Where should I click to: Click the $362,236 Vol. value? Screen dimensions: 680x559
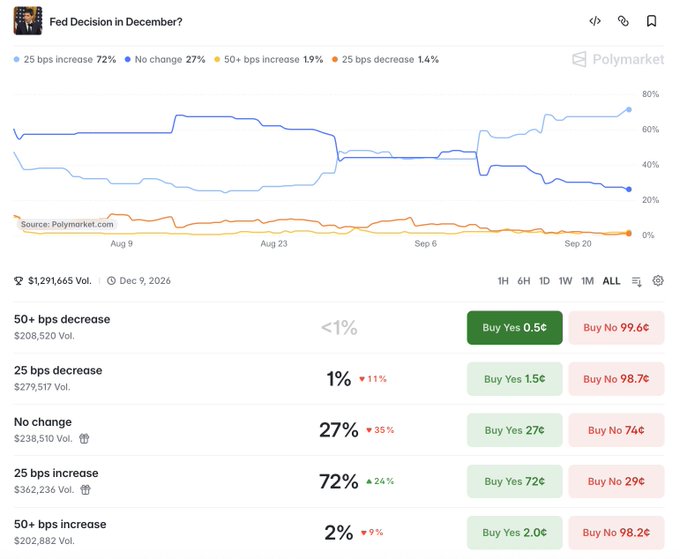(x=44, y=490)
